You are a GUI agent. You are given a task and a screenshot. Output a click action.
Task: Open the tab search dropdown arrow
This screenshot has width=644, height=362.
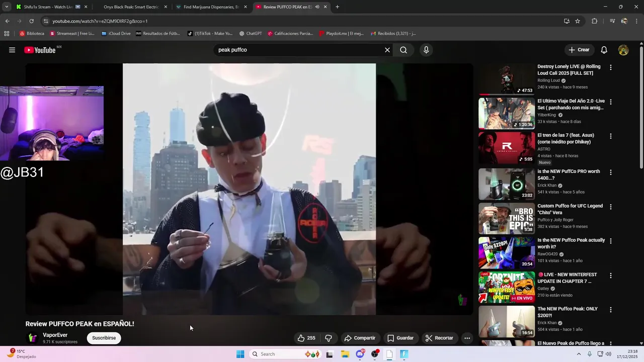[6, 7]
